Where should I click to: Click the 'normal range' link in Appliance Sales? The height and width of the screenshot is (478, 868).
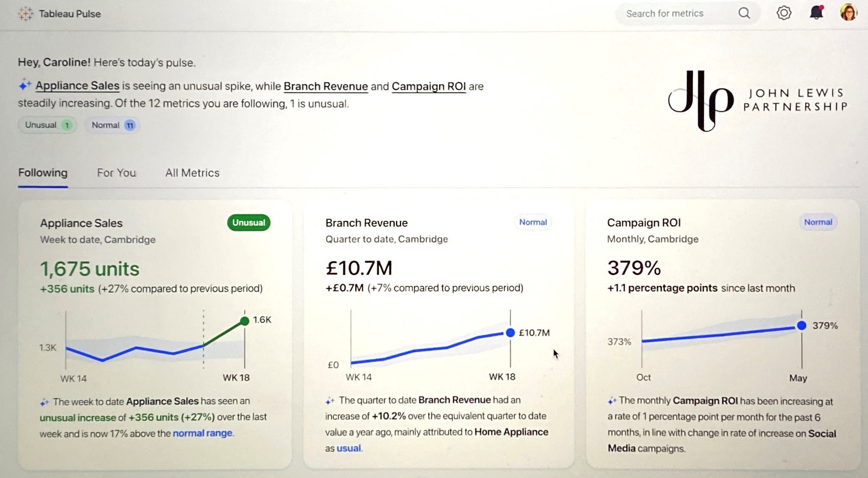202,433
